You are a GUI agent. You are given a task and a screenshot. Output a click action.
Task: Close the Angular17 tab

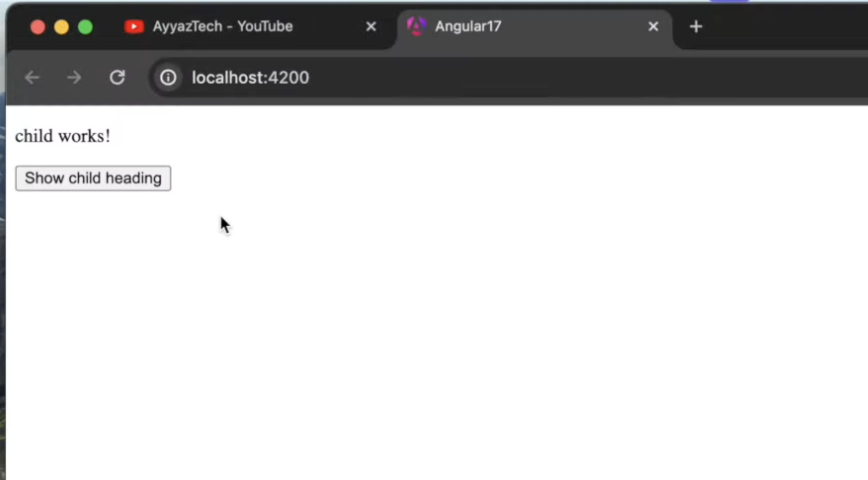pos(653,27)
